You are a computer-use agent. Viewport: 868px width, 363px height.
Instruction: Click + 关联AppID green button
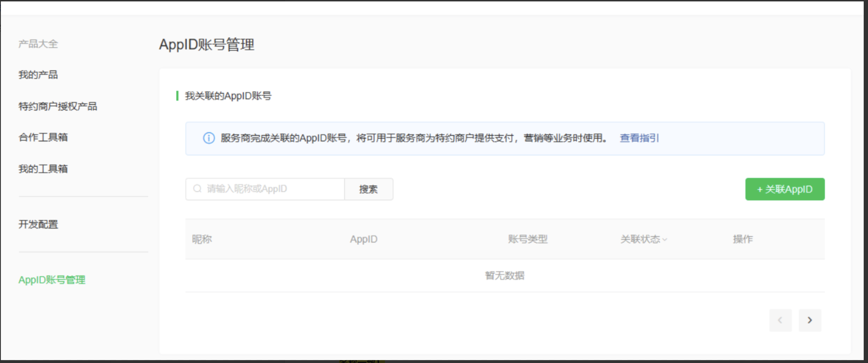[785, 189]
